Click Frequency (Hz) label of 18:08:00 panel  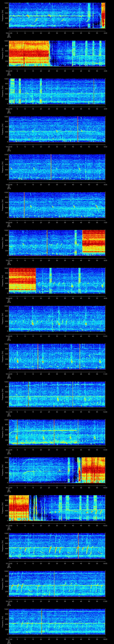3,280
